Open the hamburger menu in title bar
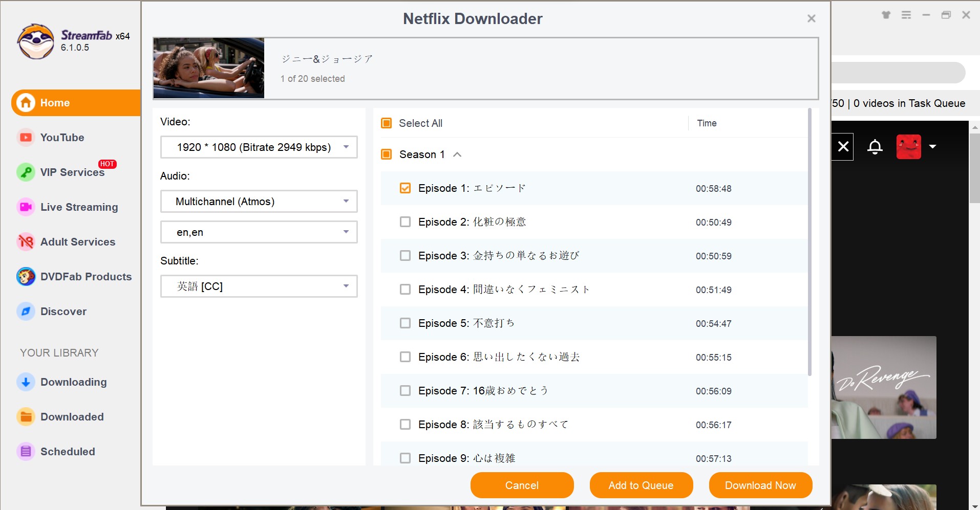 coord(906,15)
